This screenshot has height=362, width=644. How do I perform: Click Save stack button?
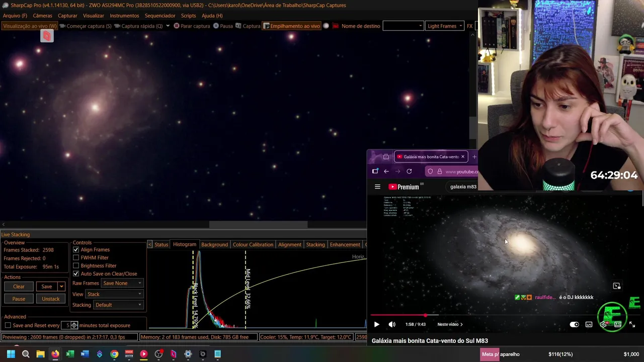(x=46, y=287)
